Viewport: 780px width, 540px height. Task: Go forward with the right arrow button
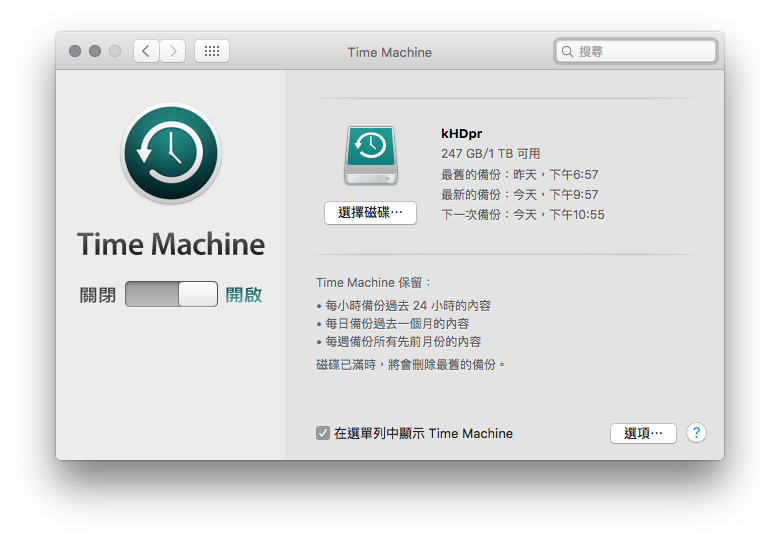click(x=173, y=51)
